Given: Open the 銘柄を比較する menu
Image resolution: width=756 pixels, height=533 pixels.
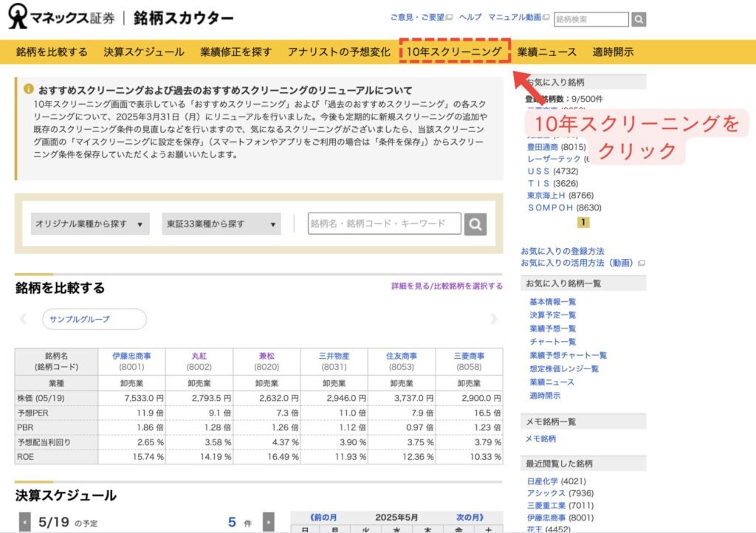Looking at the screenshot, I should coord(52,52).
